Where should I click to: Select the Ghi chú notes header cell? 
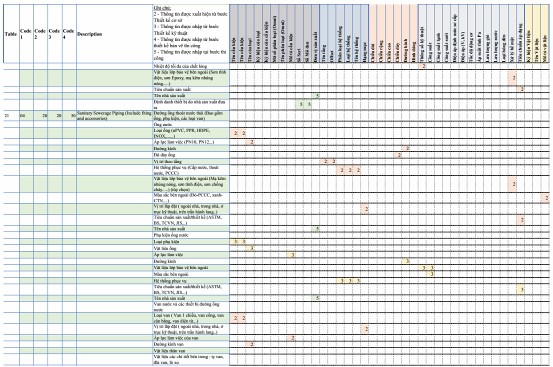point(191,34)
